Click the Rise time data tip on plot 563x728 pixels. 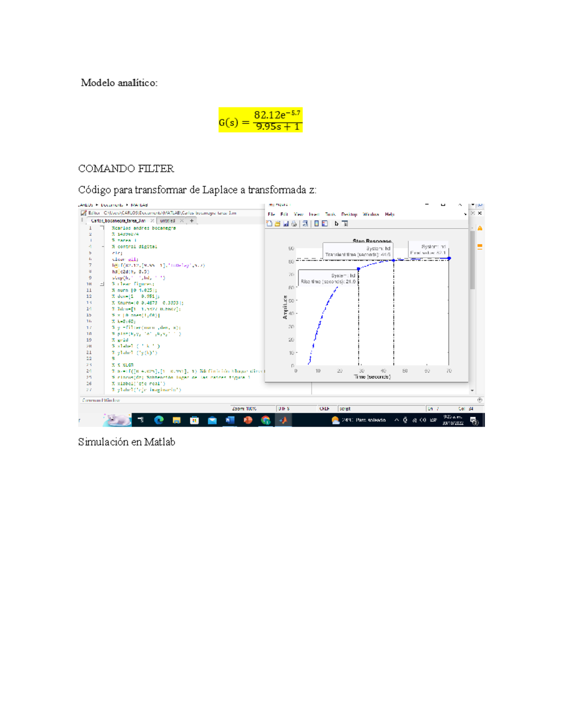(328, 278)
